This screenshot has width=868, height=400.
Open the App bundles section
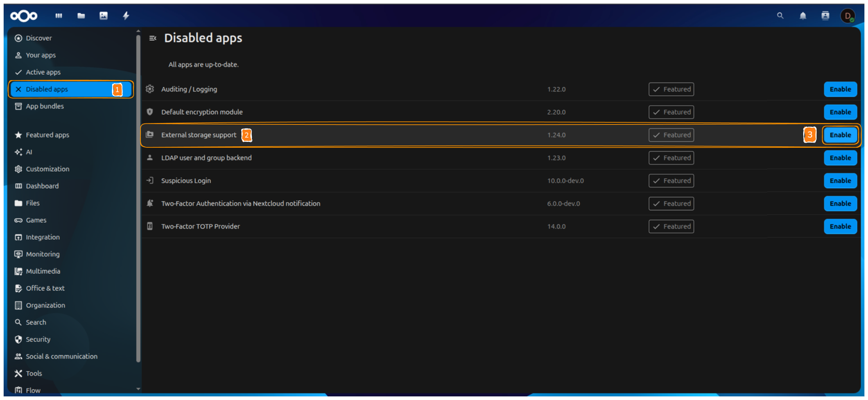(45, 106)
